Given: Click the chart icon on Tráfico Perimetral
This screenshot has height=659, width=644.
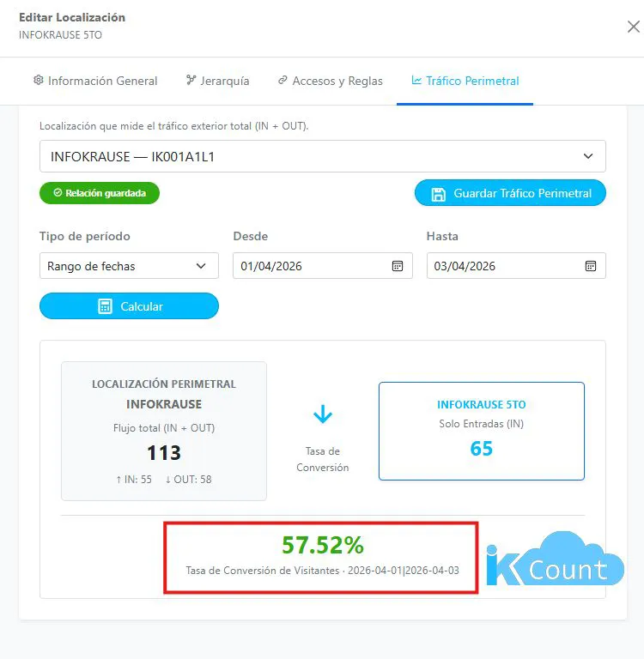Looking at the screenshot, I should pyautogui.click(x=416, y=81).
